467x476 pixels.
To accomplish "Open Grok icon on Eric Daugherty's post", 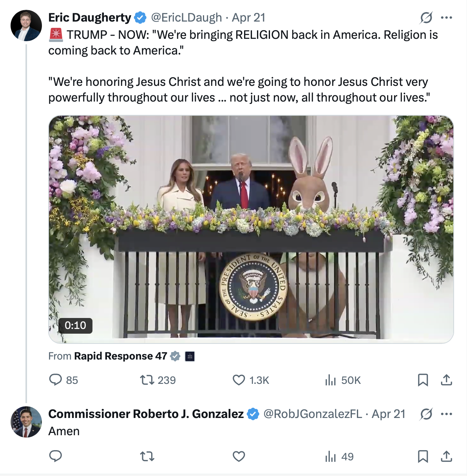I will pos(426,18).
